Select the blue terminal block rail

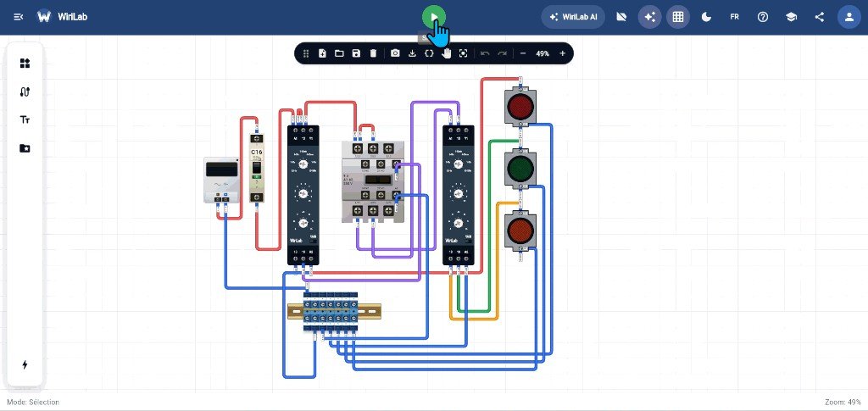click(334, 312)
